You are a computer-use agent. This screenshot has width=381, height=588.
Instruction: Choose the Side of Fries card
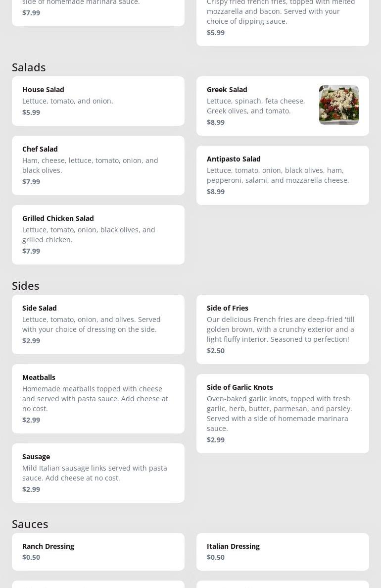tap(282, 329)
